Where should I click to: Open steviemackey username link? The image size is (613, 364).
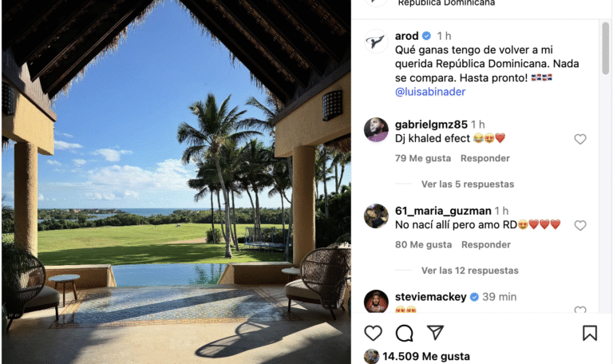pos(430,297)
